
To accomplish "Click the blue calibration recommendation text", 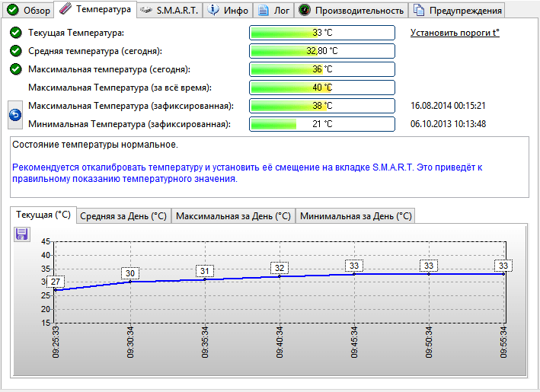I will click(x=247, y=173).
